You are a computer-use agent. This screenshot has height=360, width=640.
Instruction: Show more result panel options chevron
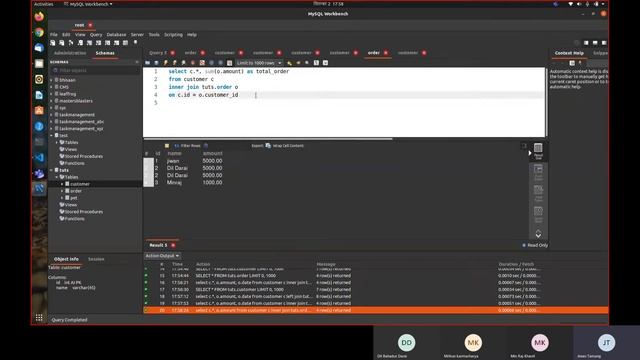point(538,234)
